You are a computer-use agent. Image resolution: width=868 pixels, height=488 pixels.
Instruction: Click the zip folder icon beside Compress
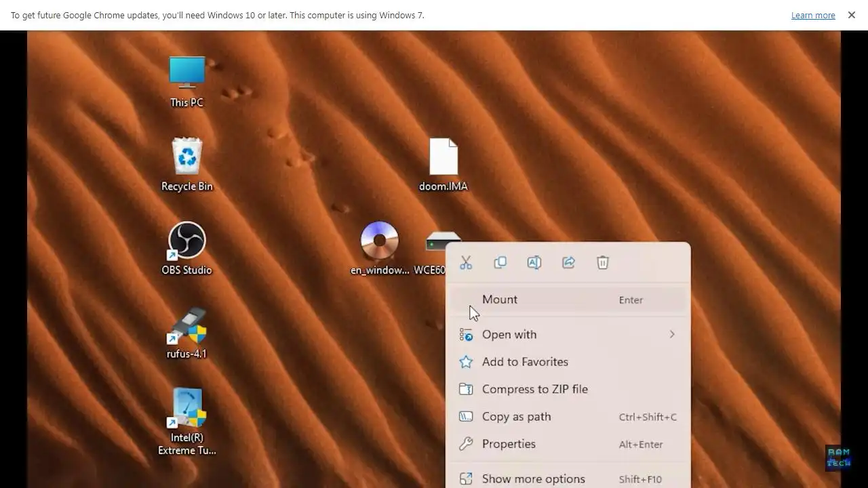(x=466, y=389)
